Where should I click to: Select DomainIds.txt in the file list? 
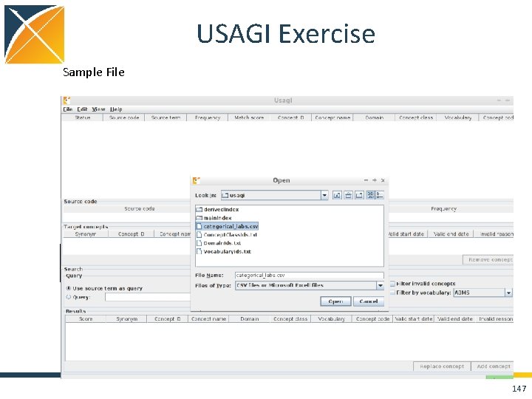click(219, 243)
